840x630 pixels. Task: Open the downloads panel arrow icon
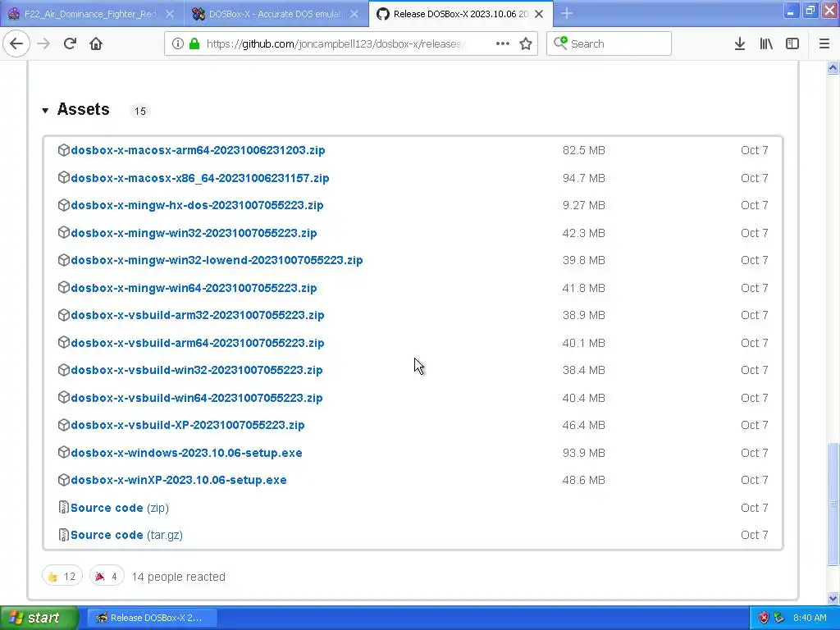[740, 43]
